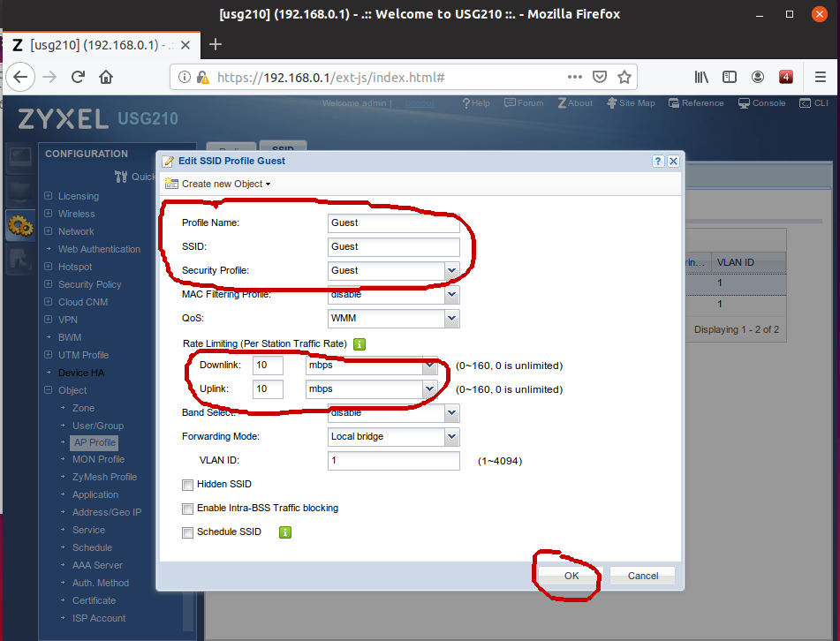Expand the Wireless tree node
Image resolution: width=840 pixels, height=641 pixels.
[x=49, y=214]
